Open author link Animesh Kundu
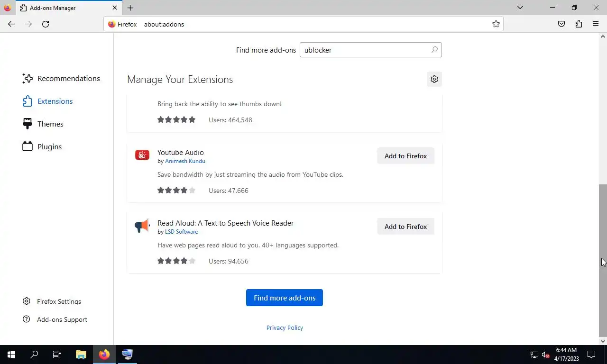This screenshot has height=364, width=607. pyautogui.click(x=185, y=161)
